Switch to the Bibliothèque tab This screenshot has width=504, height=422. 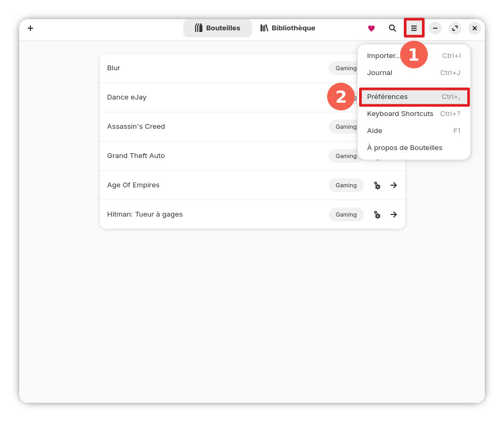(288, 28)
